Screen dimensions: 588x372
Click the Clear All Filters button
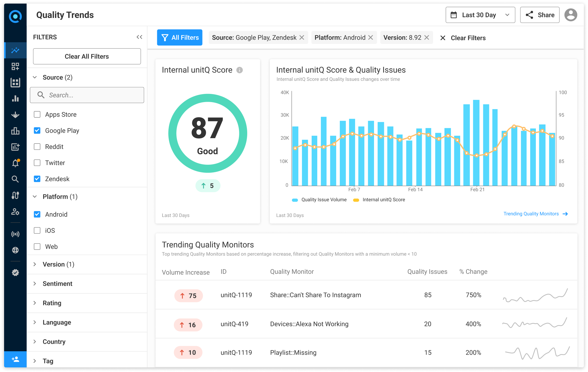(x=87, y=57)
